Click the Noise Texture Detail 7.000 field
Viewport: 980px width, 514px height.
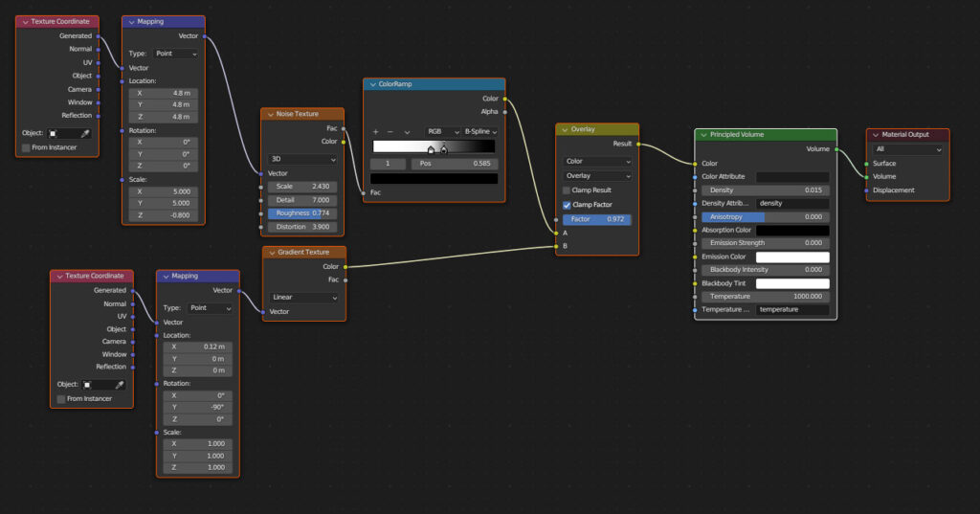(x=302, y=200)
